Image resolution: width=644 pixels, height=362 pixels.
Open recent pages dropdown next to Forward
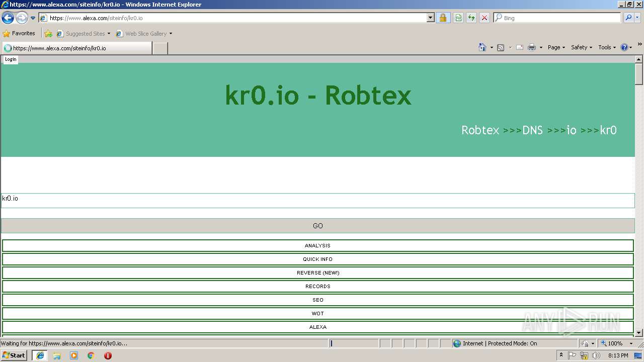pyautogui.click(x=33, y=18)
